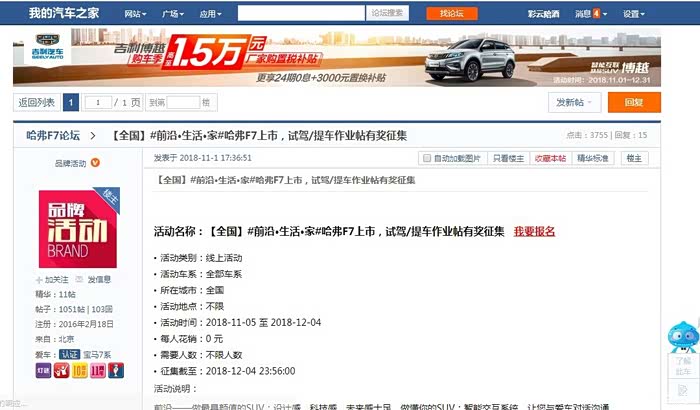Click the 楼主 floor label button
This screenshot has width=700, height=410.
tap(634, 158)
